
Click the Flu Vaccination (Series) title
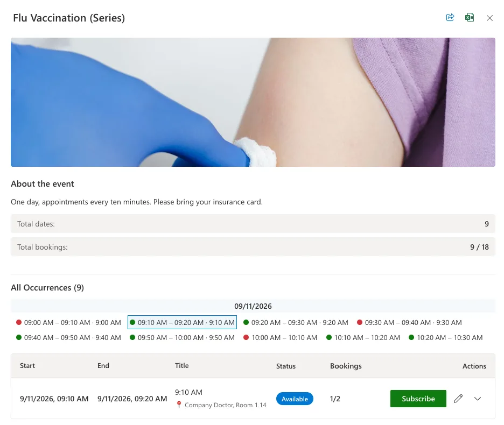pos(69,18)
